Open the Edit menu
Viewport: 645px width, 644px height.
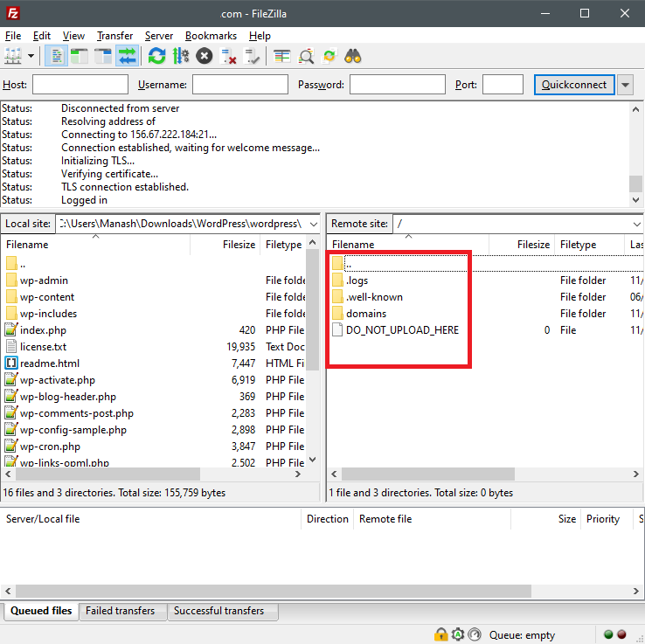(x=42, y=36)
